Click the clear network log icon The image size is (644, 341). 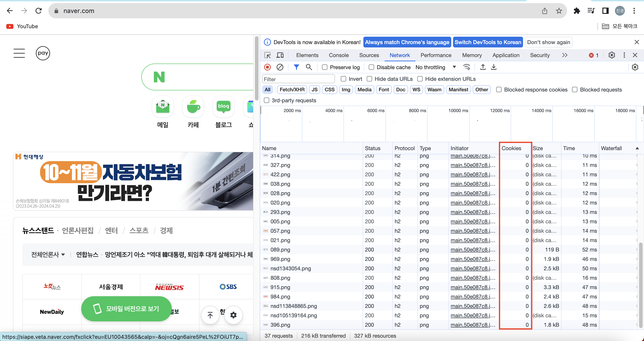280,67
